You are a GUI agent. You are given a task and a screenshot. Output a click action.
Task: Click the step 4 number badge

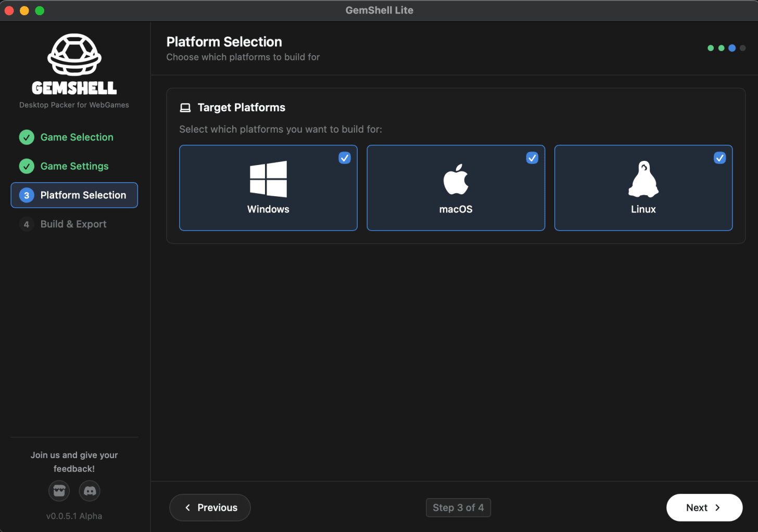pyautogui.click(x=27, y=224)
